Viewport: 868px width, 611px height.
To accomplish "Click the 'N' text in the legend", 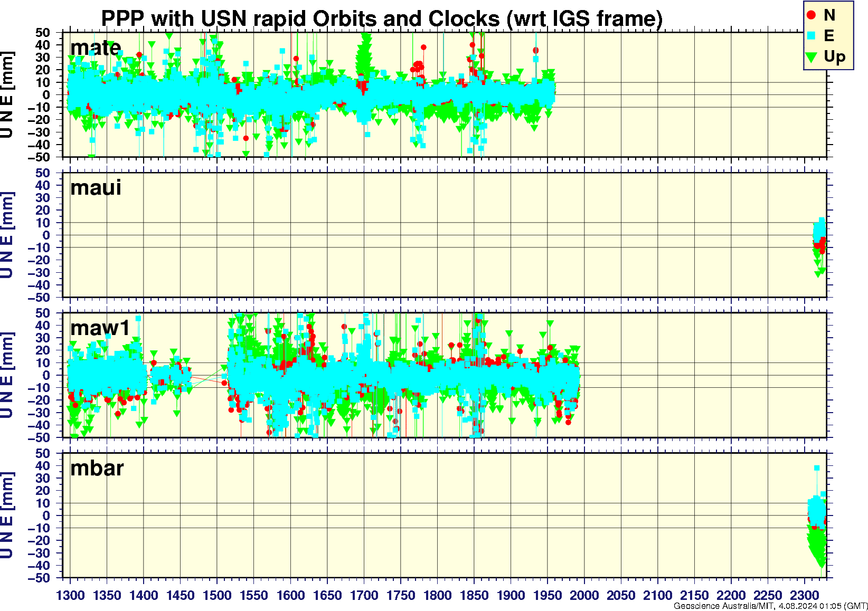I will [x=829, y=15].
